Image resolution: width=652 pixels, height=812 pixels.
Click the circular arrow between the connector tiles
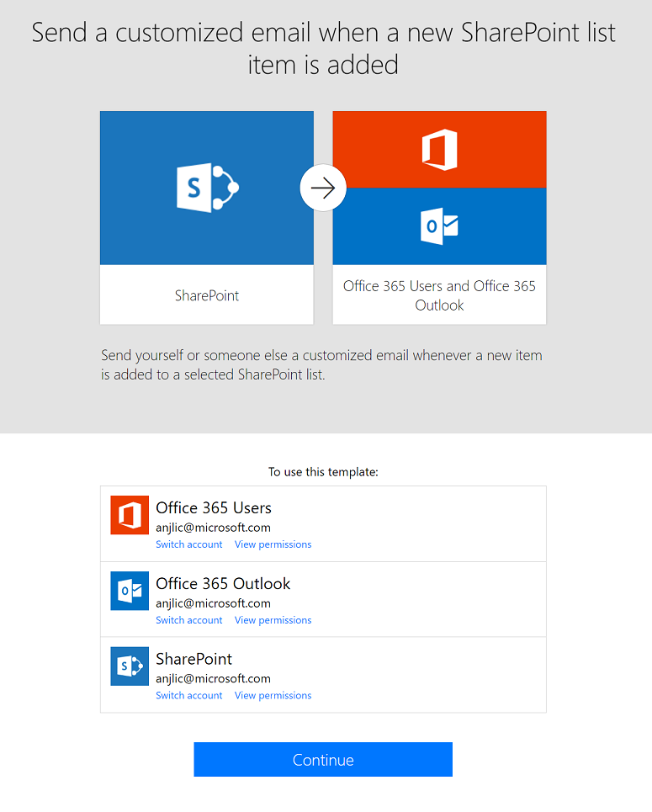(x=323, y=188)
